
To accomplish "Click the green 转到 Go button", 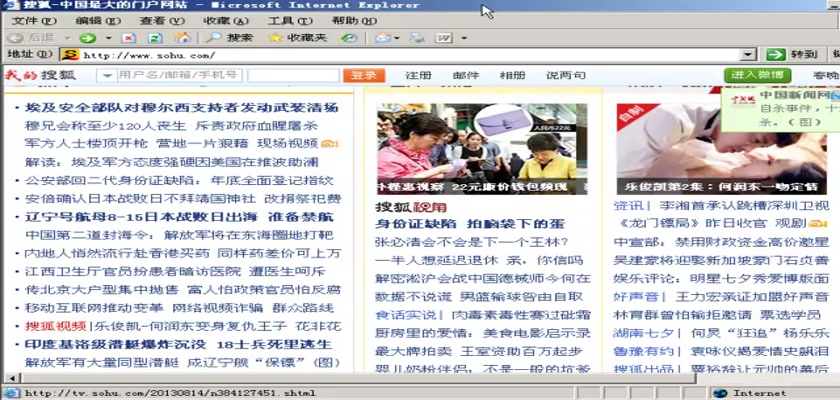I will tap(792, 55).
